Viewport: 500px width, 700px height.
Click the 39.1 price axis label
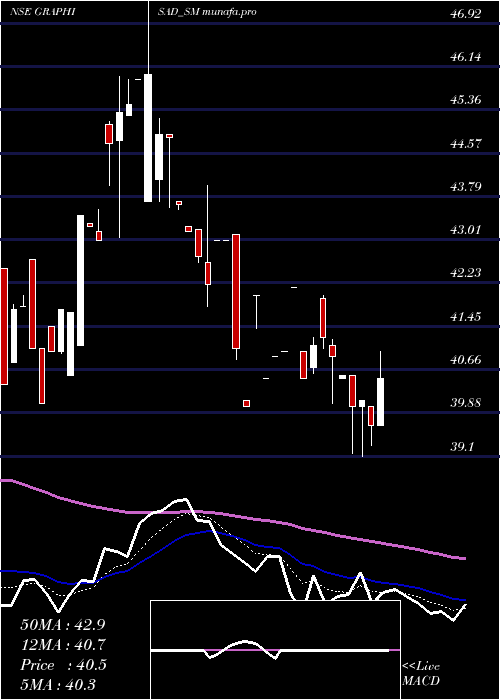coord(463,446)
